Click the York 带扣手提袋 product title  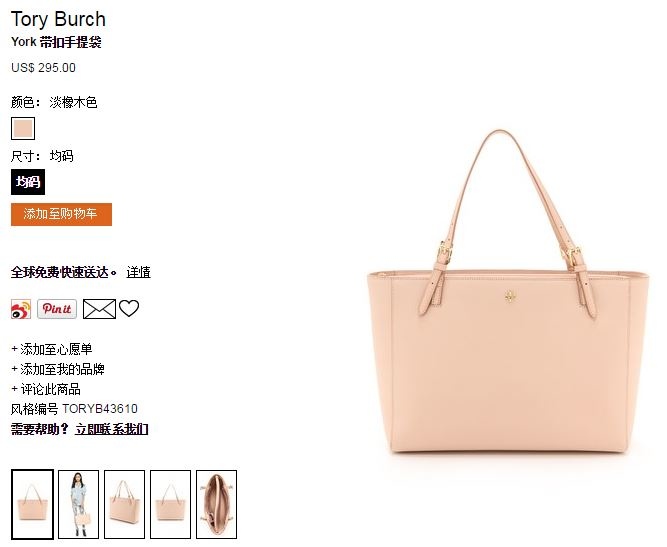click(x=56, y=42)
